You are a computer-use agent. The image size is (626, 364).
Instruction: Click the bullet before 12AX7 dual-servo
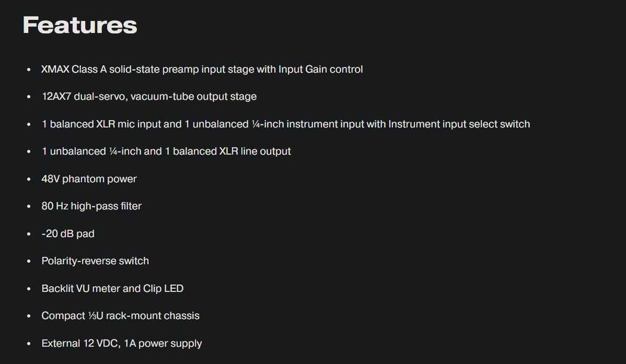28,97
